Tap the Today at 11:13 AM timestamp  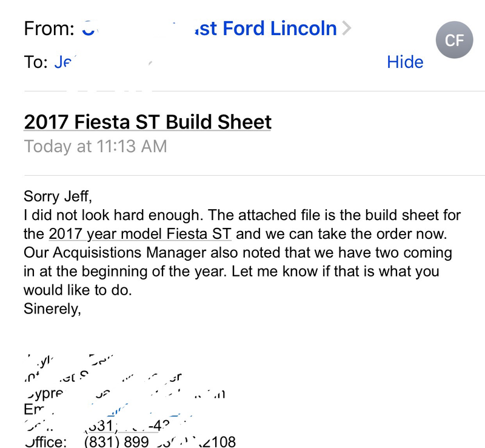pyautogui.click(x=95, y=146)
